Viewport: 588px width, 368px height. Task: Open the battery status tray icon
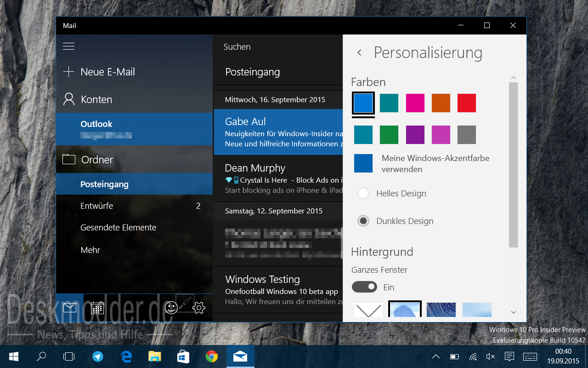455,356
